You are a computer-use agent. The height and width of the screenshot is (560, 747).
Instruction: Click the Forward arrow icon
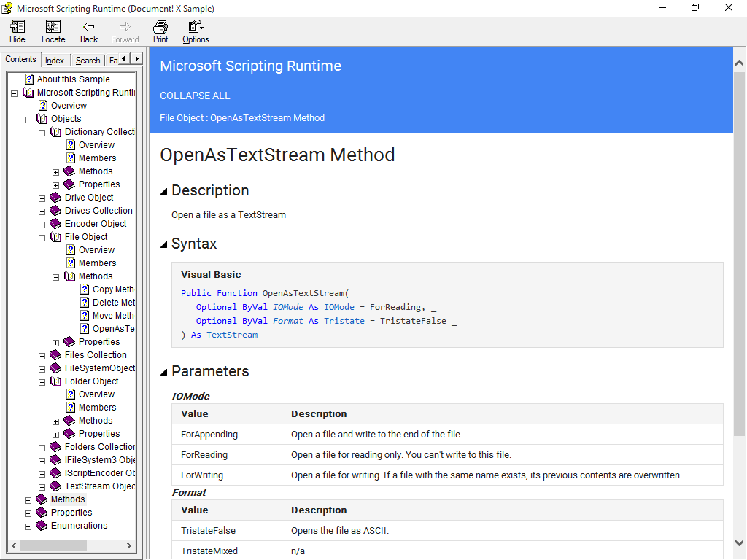[x=125, y=27]
